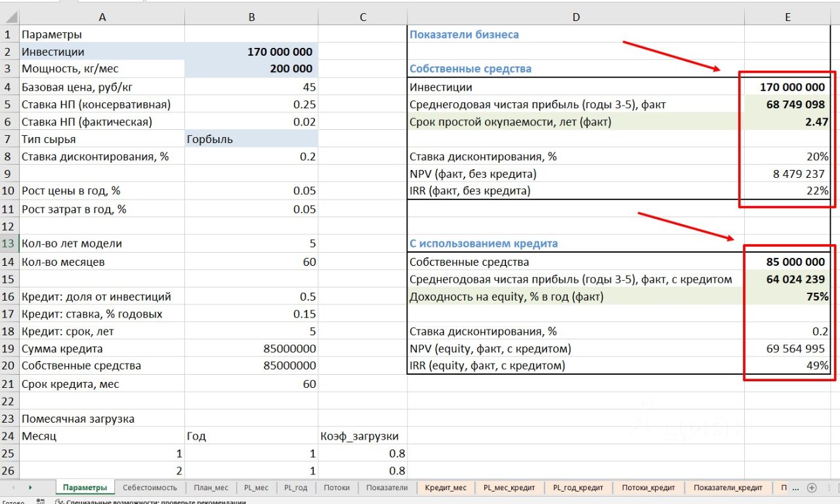The width and height of the screenshot is (840, 504).
Task: Activate the Потоки_кредит sheet tab
Action: 648,488
